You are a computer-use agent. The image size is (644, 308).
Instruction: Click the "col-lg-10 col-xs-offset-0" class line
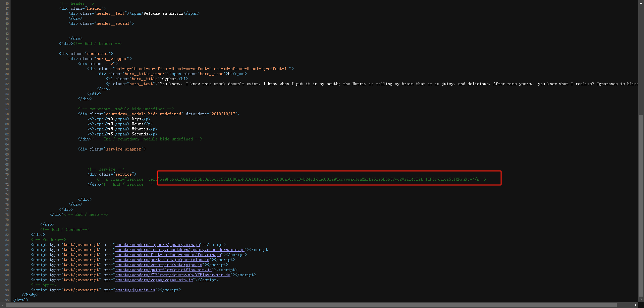191,69
